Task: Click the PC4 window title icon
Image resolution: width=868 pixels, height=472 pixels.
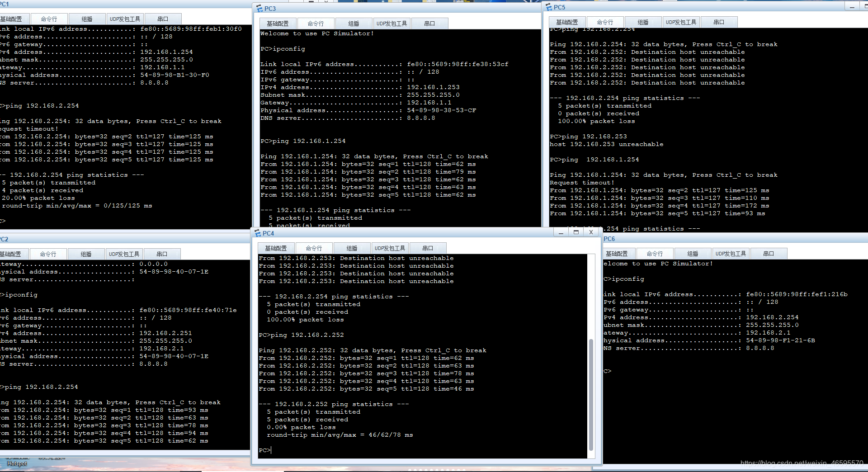Action: (258, 233)
